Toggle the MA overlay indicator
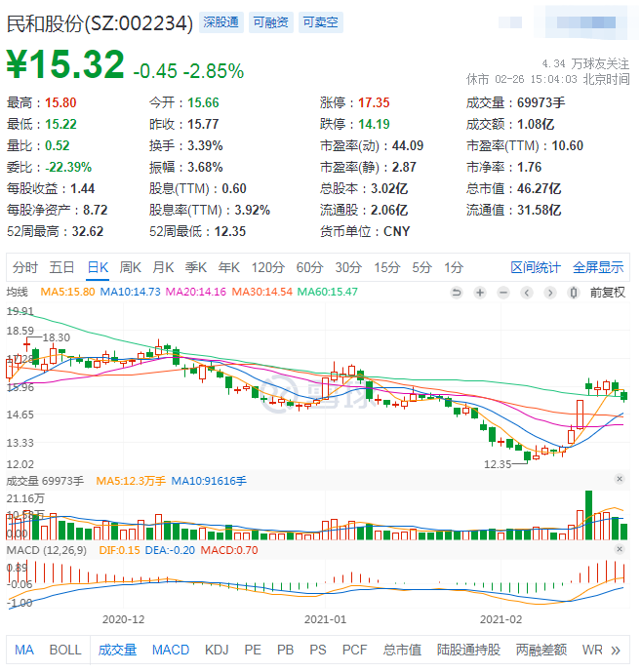 pos(24,651)
